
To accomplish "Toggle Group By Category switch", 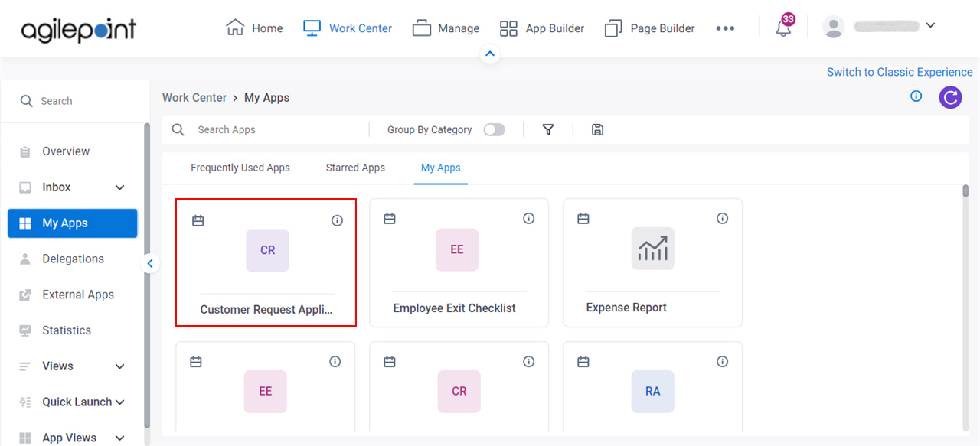I will [495, 130].
